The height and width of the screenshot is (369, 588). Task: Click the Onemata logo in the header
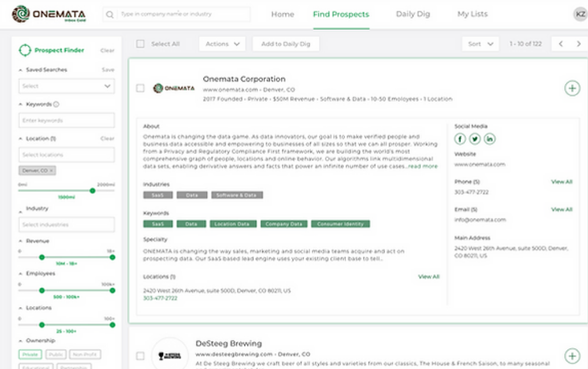(x=49, y=14)
